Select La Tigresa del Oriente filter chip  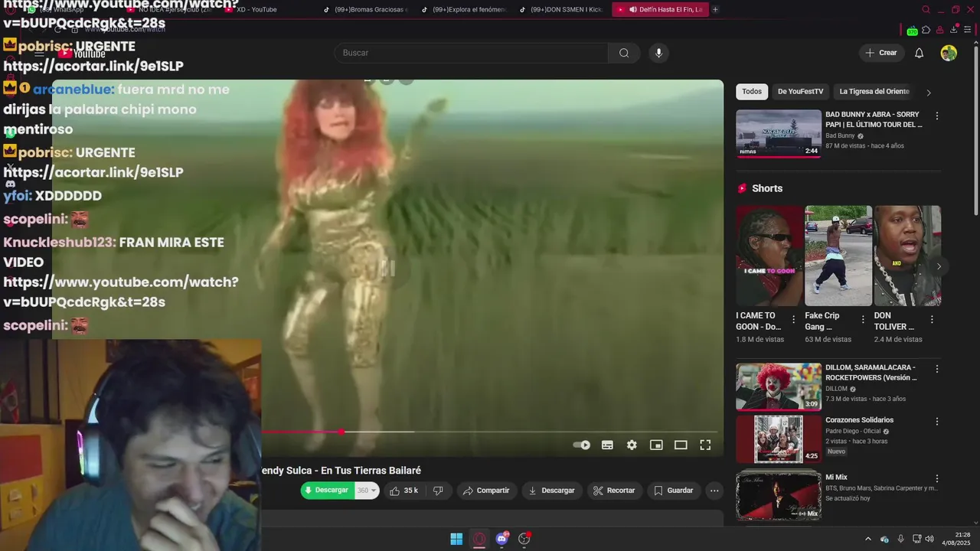coord(874,92)
